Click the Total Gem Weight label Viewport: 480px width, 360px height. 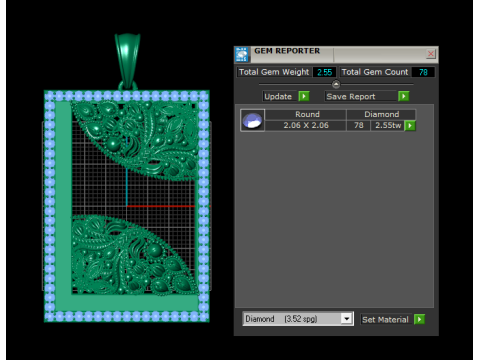click(274, 72)
